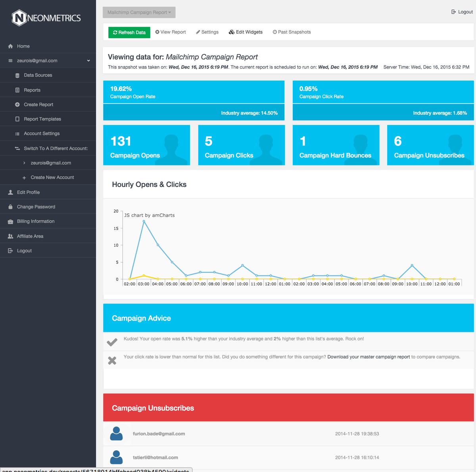The width and height of the screenshot is (476, 472).
Task: Click the furion.bade@gmail.com email text
Action: (159, 434)
